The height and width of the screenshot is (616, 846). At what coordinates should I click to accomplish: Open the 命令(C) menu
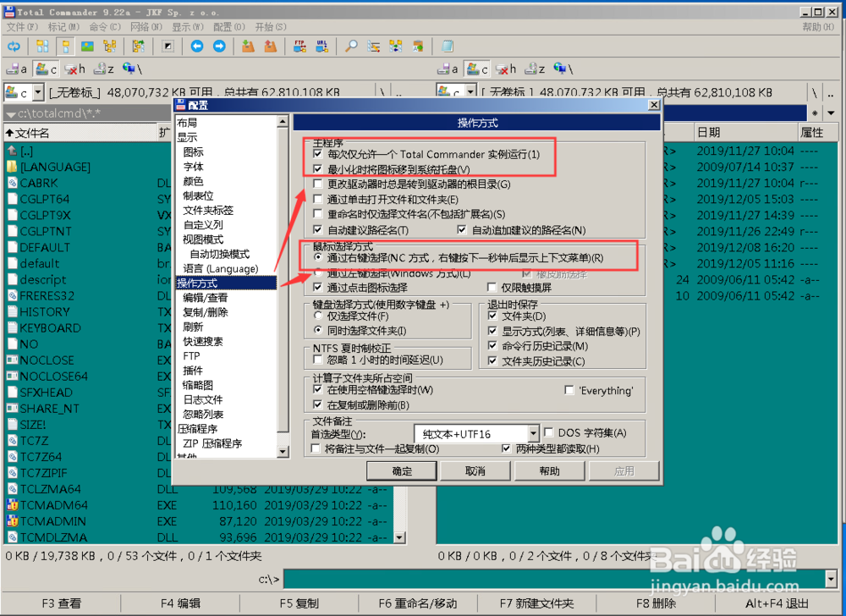tap(105, 26)
